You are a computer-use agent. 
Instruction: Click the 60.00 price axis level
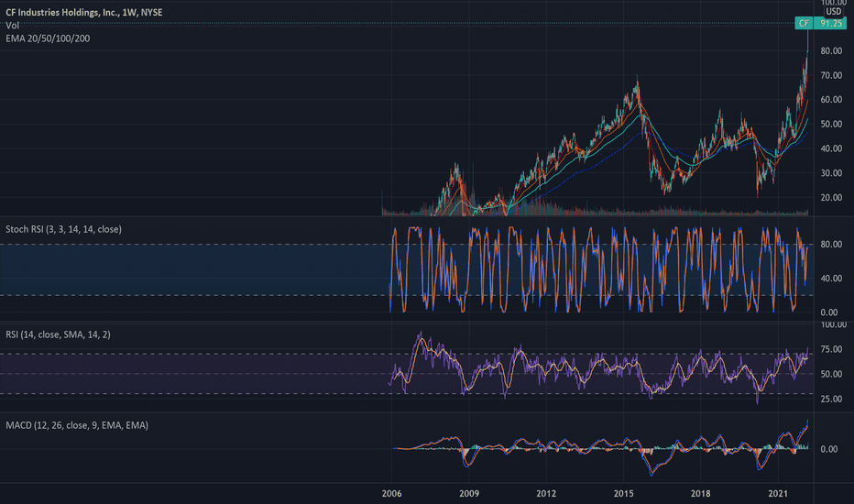[x=831, y=100]
